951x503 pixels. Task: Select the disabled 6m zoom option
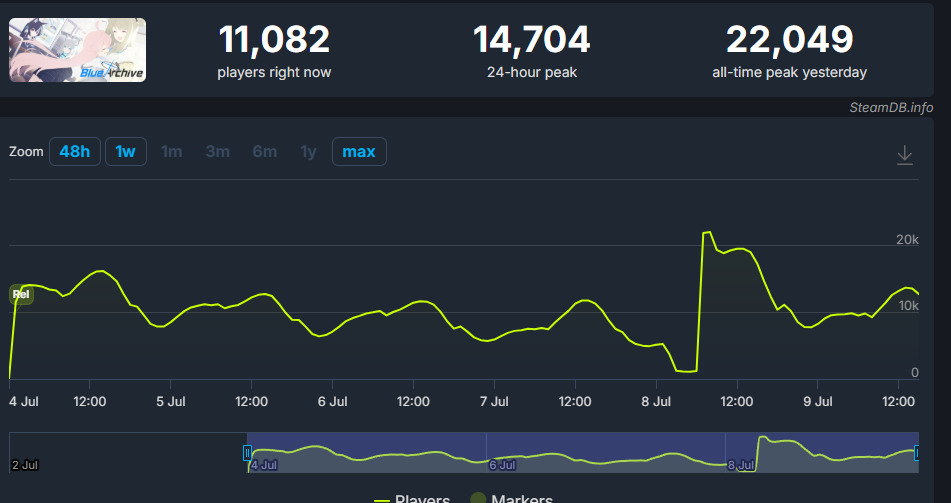tap(264, 152)
